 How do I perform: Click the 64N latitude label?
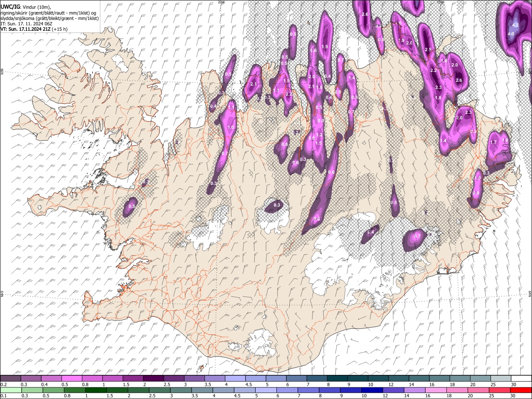pyautogui.click(x=530, y=294)
